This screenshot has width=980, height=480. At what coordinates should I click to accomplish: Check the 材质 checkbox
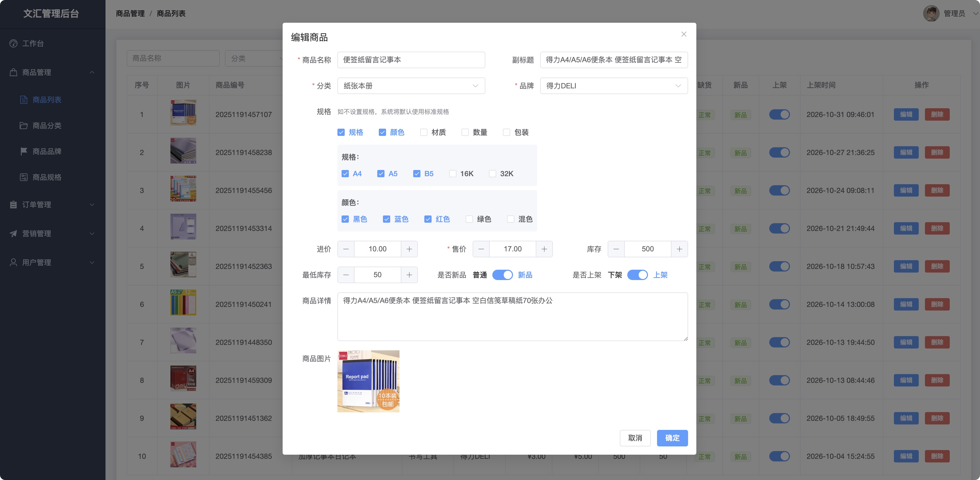click(x=424, y=132)
